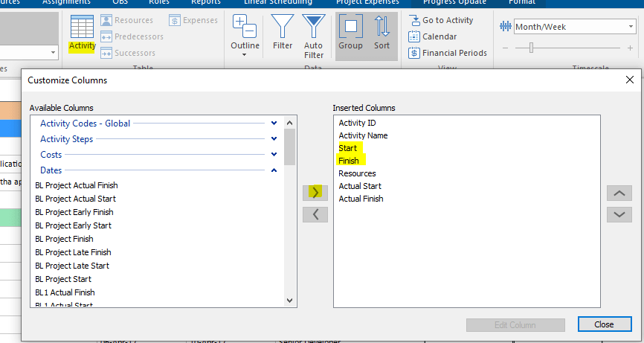Screen dimensions: 644x343
Task: Zoom out timescale with minus
Action: click(505, 48)
